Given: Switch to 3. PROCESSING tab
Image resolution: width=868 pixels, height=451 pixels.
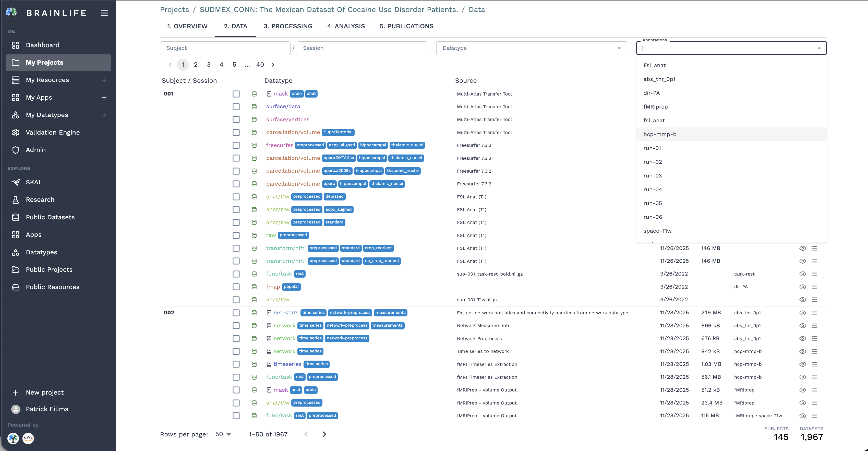Looking at the screenshot, I should (288, 26).
